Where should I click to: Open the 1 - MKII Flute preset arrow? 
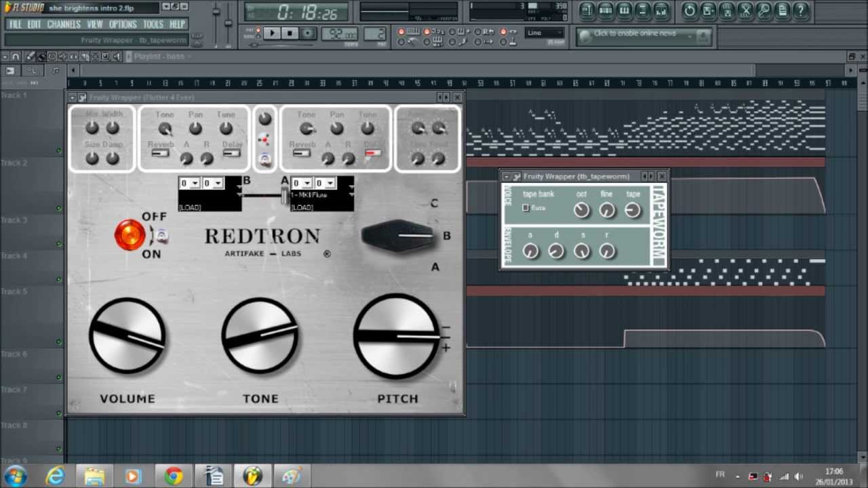[351, 195]
